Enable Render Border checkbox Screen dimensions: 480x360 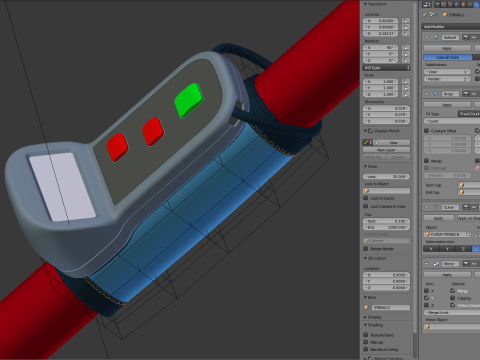tap(366, 249)
